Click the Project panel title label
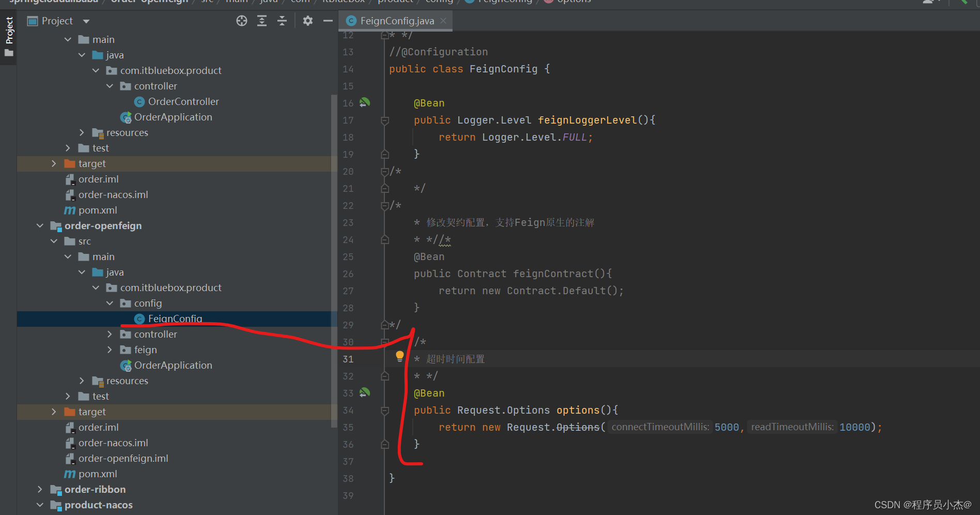The image size is (980, 515). pyautogui.click(x=57, y=21)
